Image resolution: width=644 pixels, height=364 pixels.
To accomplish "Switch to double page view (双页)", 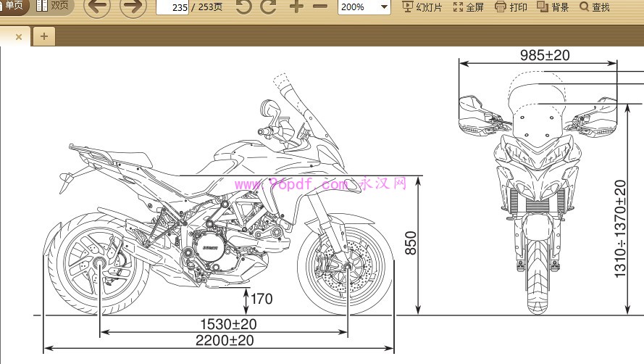I will coord(53,6).
